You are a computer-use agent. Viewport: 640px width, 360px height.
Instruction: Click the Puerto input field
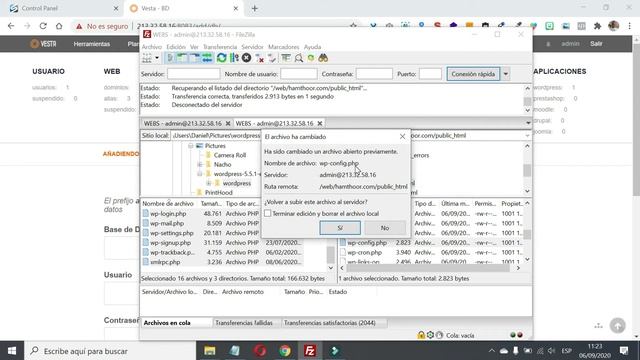[431, 74]
